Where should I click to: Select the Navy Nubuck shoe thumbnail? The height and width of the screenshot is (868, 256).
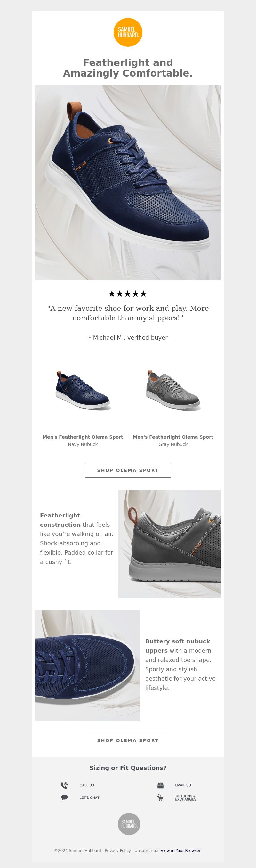coord(83,390)
